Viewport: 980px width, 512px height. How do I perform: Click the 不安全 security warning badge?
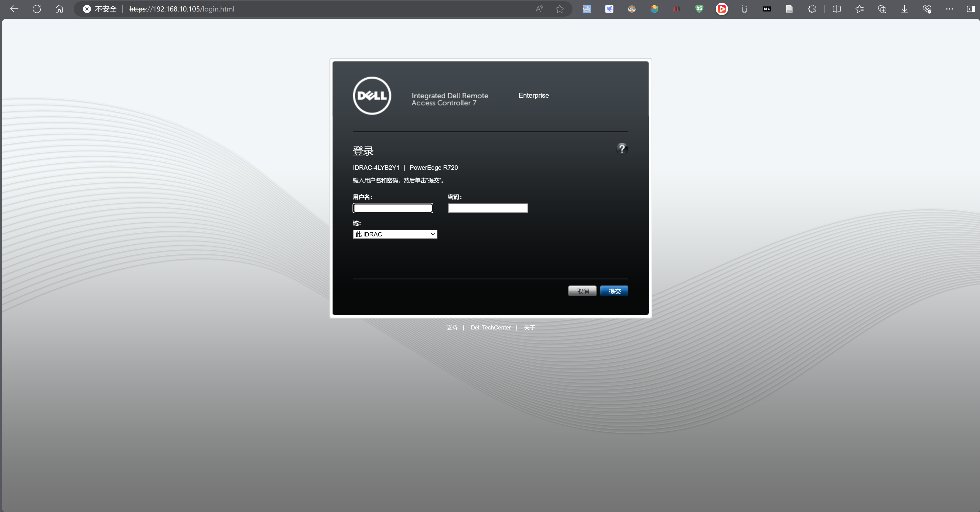100,9
